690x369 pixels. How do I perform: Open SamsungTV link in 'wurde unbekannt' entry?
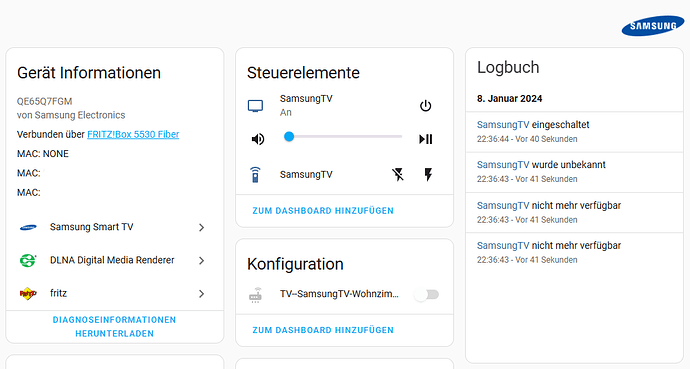pos(503,165)
